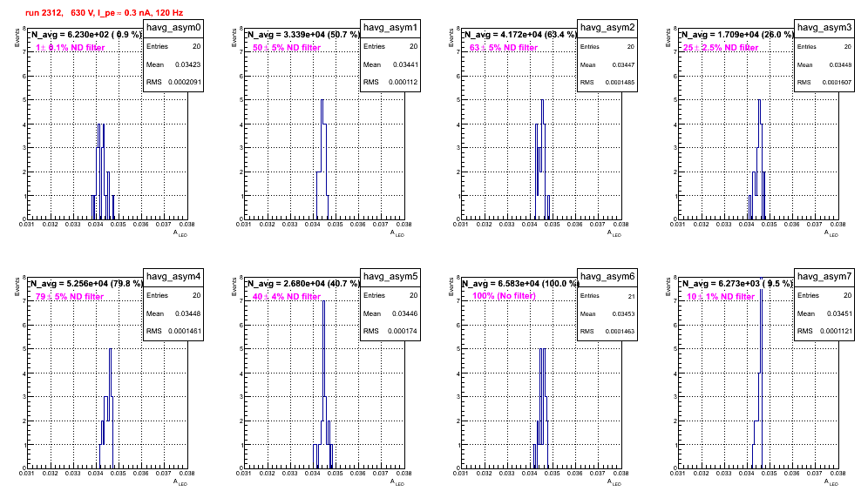The image size is (868, 498).
Task: Click the 'N_avg = 2.680e+04 (40.7 %)' label
Action: [304, 284]
